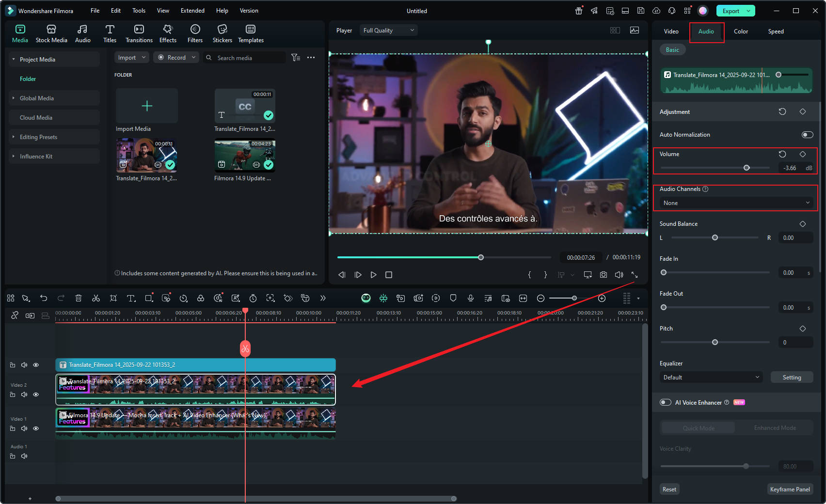Expand the Project Media tree item
The width and height of the screenshot is (826, 504).
click(x=14, y=60)
